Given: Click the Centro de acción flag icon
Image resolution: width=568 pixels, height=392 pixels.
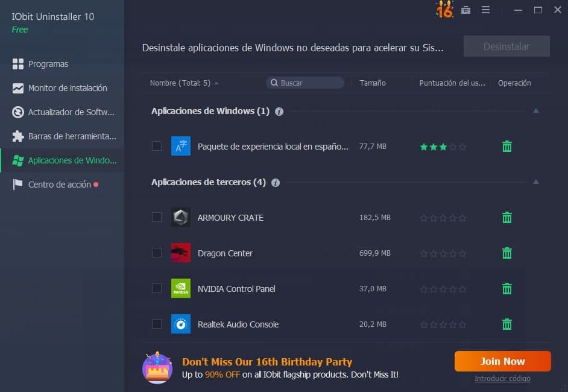Looking at the screenshot, I should pyautogui.click(x=17, y=185).
